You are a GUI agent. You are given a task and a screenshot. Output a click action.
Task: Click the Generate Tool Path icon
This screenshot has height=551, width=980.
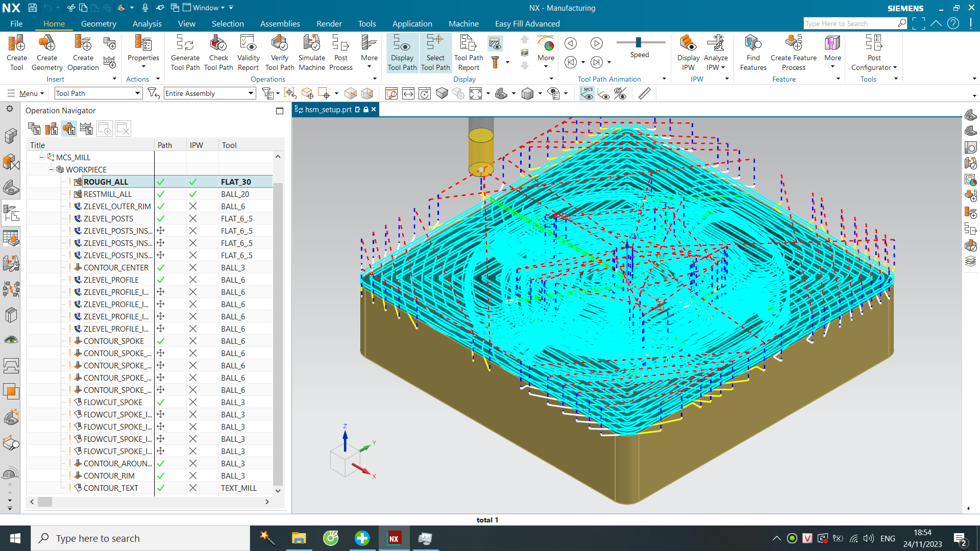pyautogui.click(x=185, y=53)
